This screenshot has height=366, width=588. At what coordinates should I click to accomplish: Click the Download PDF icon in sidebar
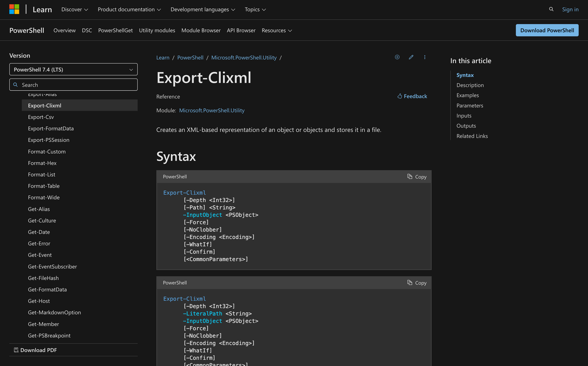point(16,350)
